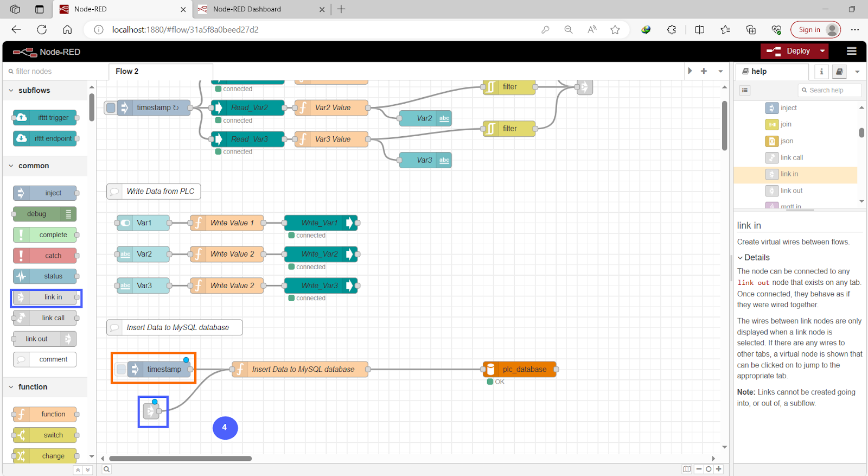This screenshot has height=476, width=868.
Task: Click the browser Sign in button
Action: point(815,30)
